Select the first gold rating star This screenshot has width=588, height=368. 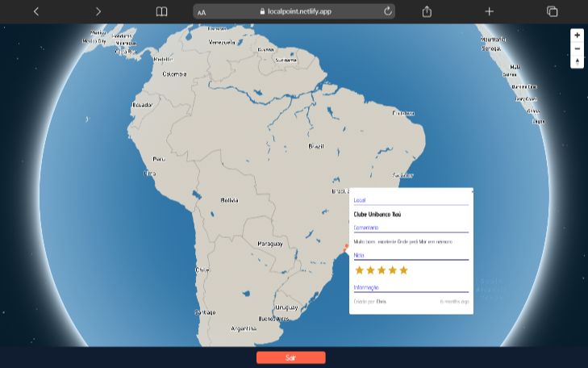[x=360, y=270]
